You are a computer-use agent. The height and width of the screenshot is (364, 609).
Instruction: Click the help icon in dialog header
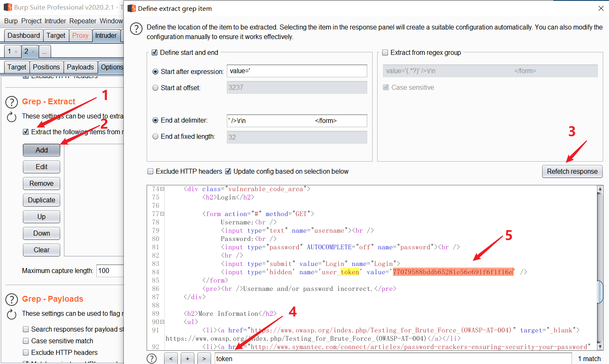136,29
